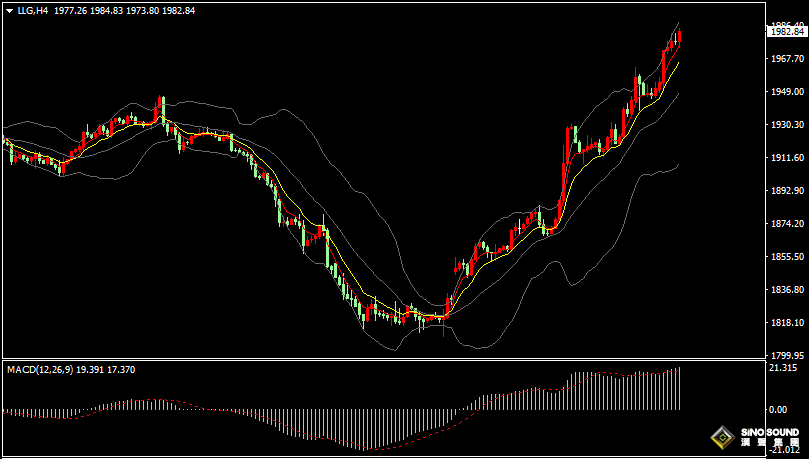Click the 1967.70 price axis label
Viewport: 809px width, 459px height.
coord(787,59)
